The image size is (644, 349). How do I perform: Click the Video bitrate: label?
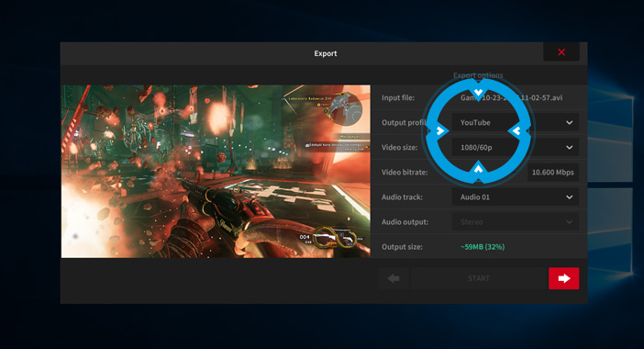pos(405,173)
